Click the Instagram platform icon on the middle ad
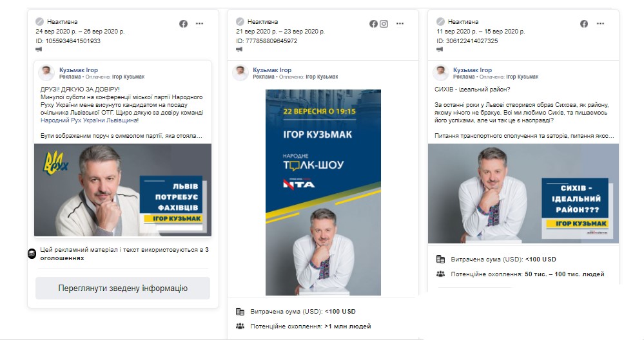Screen dimensions: 644x340 (x=384, y=24)
